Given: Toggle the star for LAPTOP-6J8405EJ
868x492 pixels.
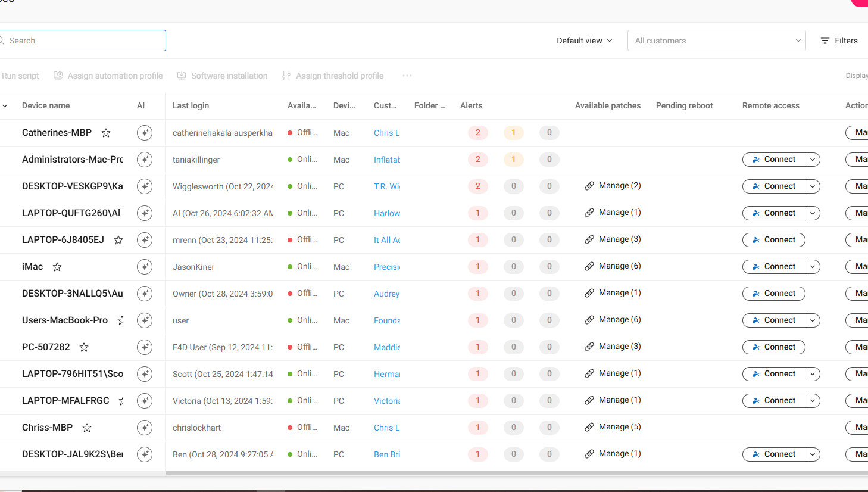Looking at the screenshot, I should [x=118, y=240].
